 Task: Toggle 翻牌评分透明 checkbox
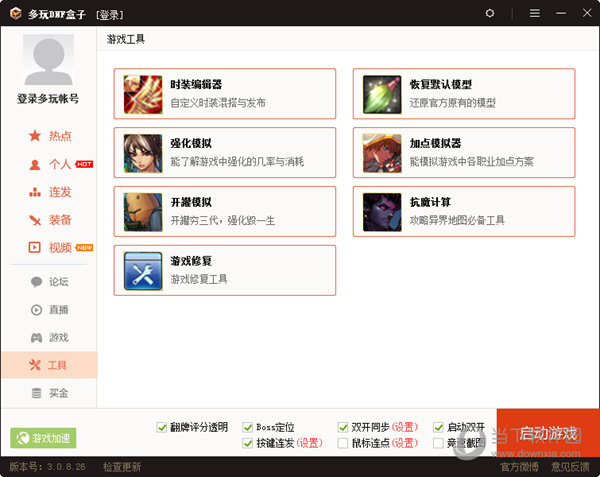point(162,427)
